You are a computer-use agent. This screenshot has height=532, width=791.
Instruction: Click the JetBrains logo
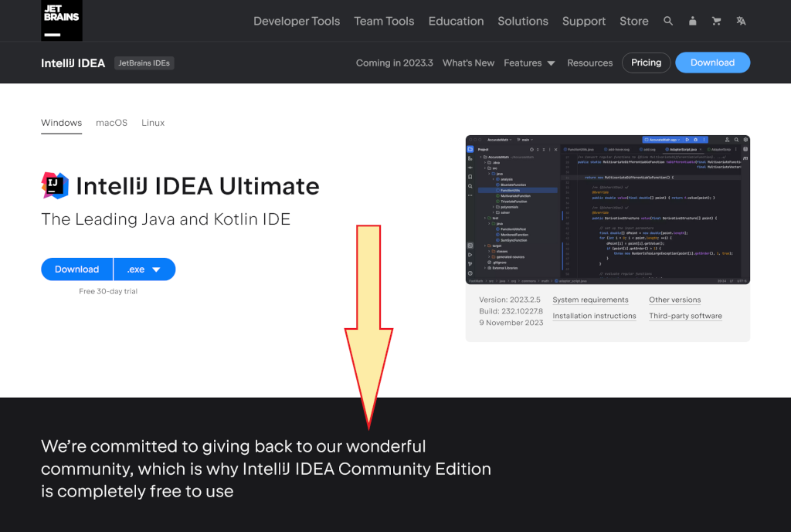[62, 20]
